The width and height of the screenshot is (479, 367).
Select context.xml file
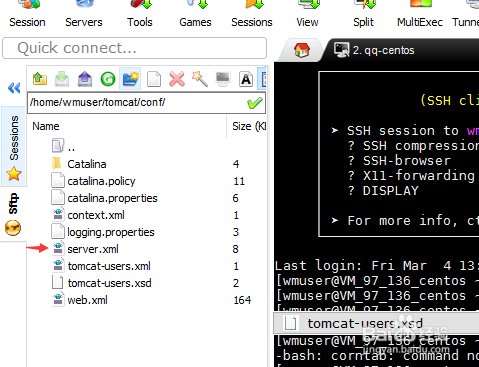(96, 215)
